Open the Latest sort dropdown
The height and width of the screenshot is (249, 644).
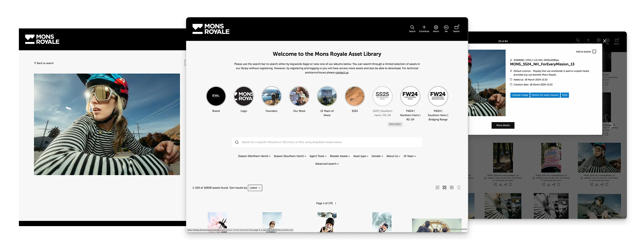pyautogui.click(x=255, y=188)
